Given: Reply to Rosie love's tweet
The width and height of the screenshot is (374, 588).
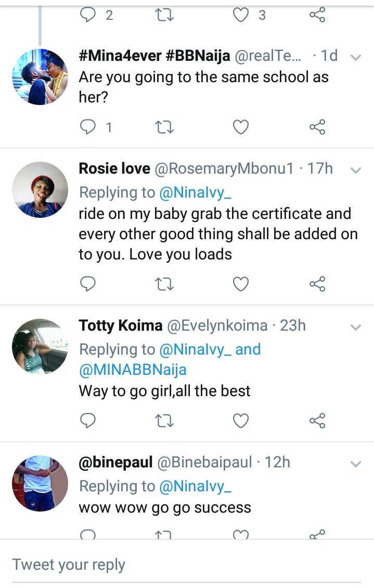Looking at the screenshot, I should pyautogui.click(x=88, y=284).
